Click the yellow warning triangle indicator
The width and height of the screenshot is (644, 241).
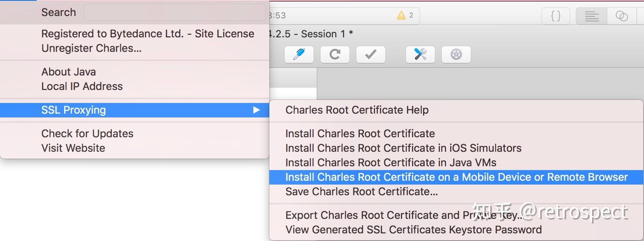pos(401,15)
